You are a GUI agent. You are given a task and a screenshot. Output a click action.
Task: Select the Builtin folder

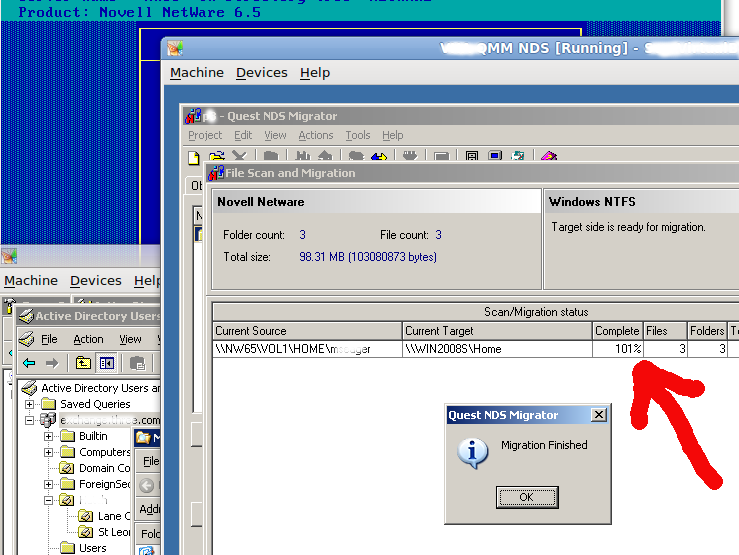pyautogui.click(x=93, y=436)
